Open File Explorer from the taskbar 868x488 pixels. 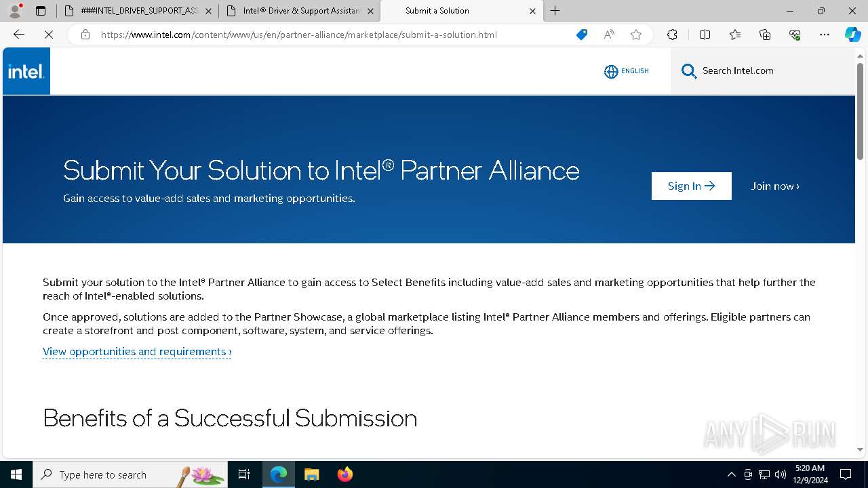pos(311,474)
